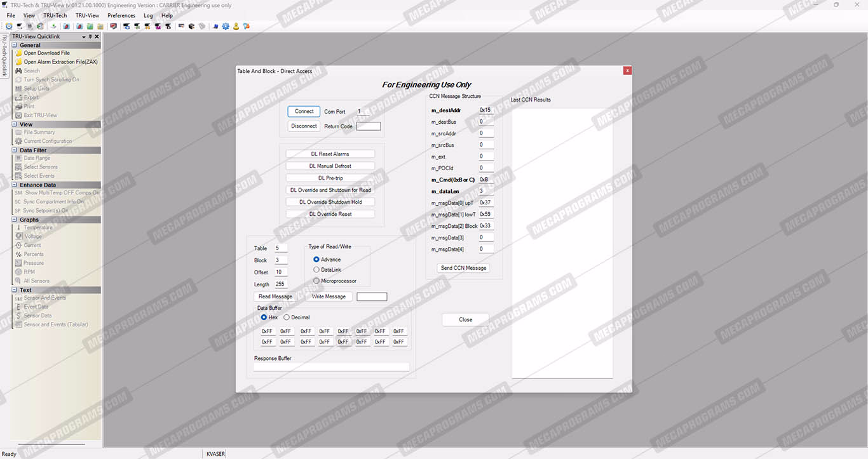Click the Length field showing 255
Image resolution: width=868 pixels, height=459 pixels.
[x=280, y=284]
